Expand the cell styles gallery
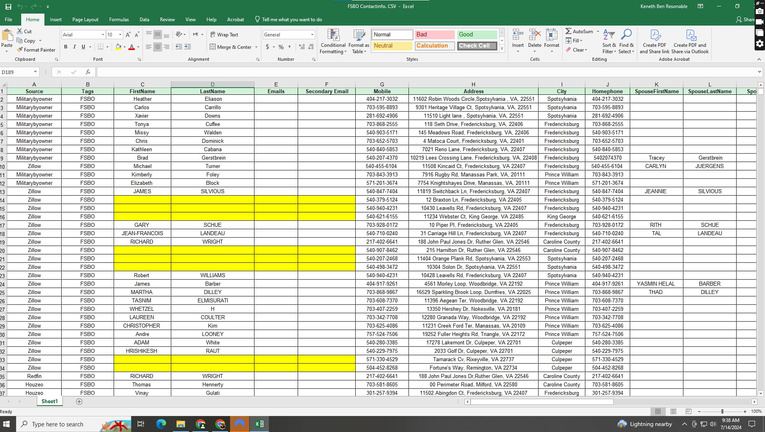 pyautogui.click(x=502, y=49)
